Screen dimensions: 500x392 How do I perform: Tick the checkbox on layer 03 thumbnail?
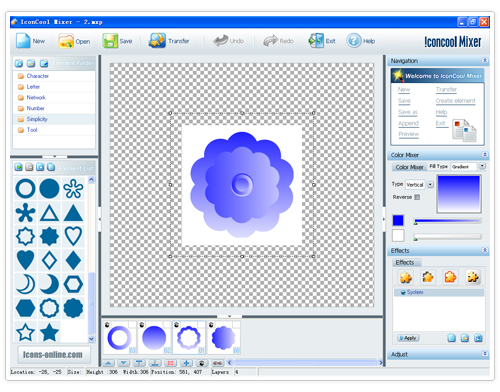[132, 324]
